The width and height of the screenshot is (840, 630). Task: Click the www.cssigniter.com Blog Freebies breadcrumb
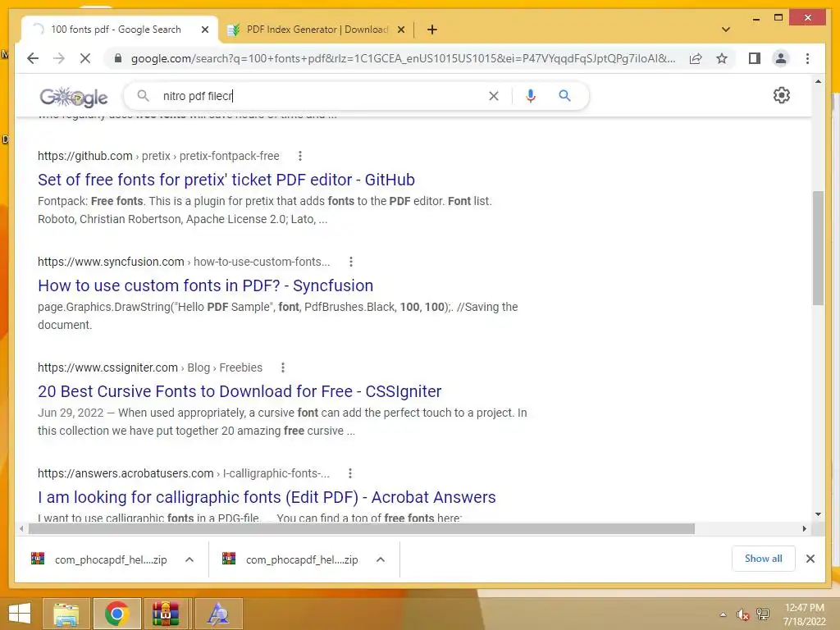click(x=150, y=367)
